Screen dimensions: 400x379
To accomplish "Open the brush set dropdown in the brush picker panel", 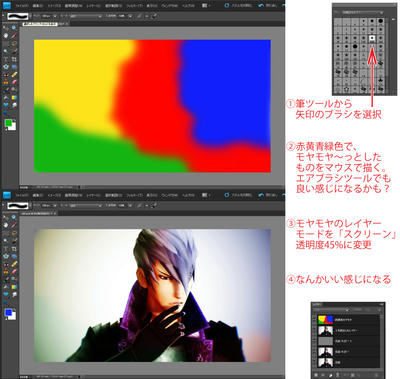I will pos(362,13).
